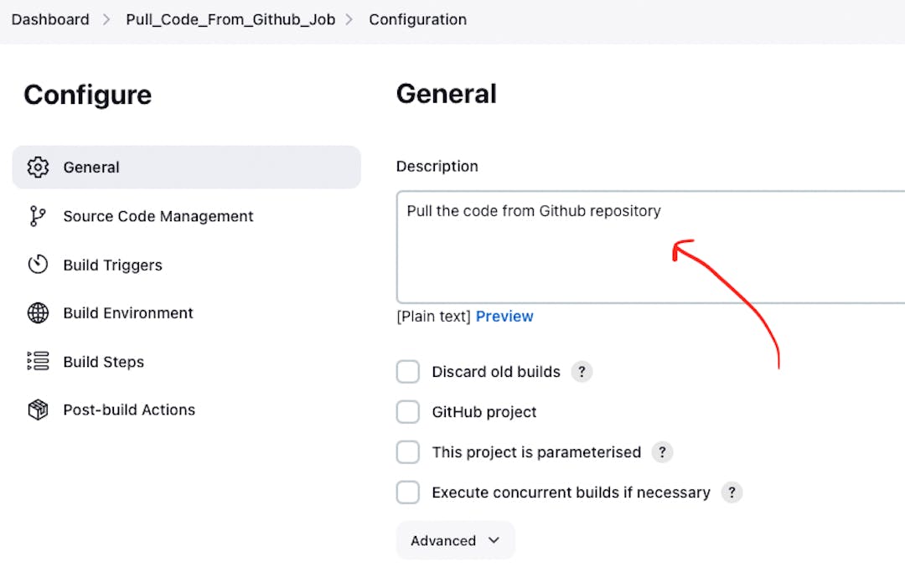The image size is (905, 588).
Task: Click the Build Steps list icon
Action: pos(38,362)
